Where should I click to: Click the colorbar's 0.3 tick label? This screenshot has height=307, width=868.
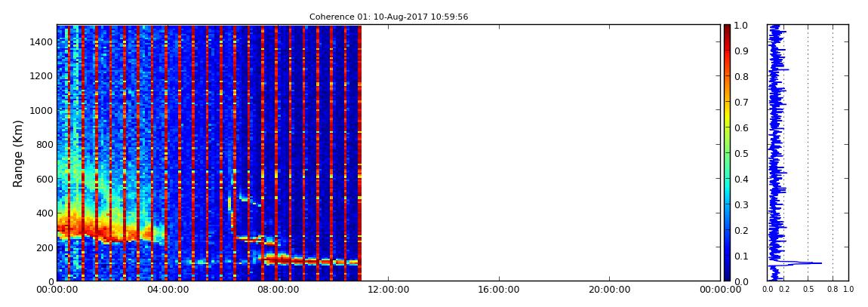pyautogui.click(x=741, y=204)
